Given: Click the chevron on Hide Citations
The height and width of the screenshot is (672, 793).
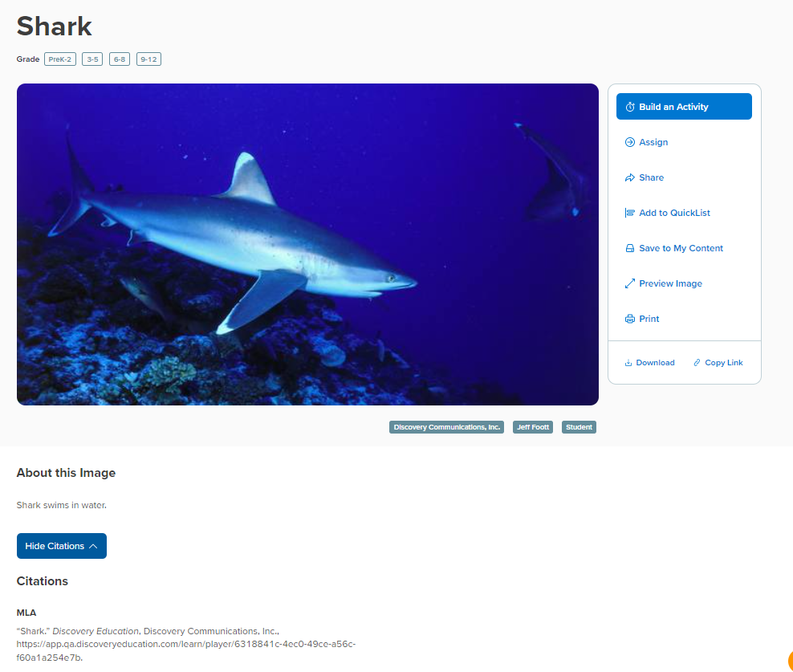Looking at the screenshot, I should (x=93, y=546).
